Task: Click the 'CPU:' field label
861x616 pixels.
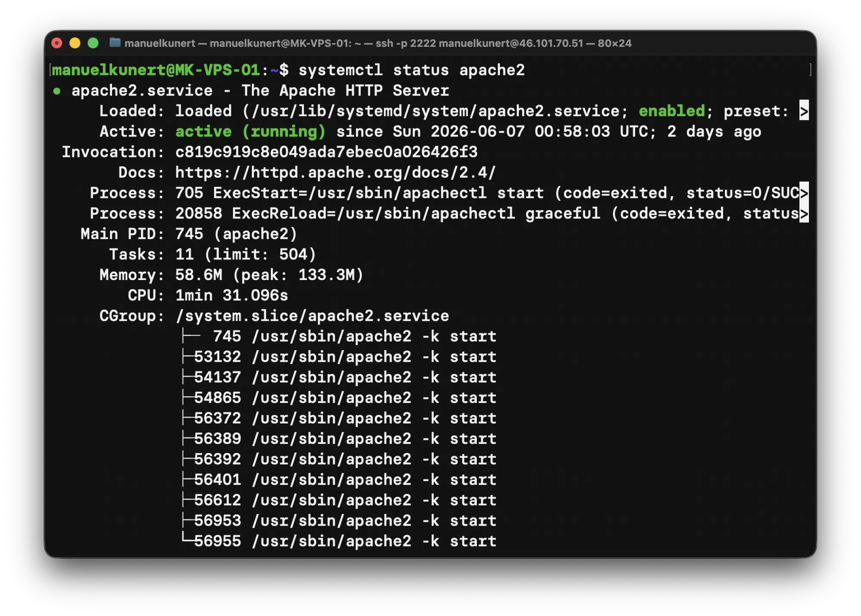Action: click(146, 296)
